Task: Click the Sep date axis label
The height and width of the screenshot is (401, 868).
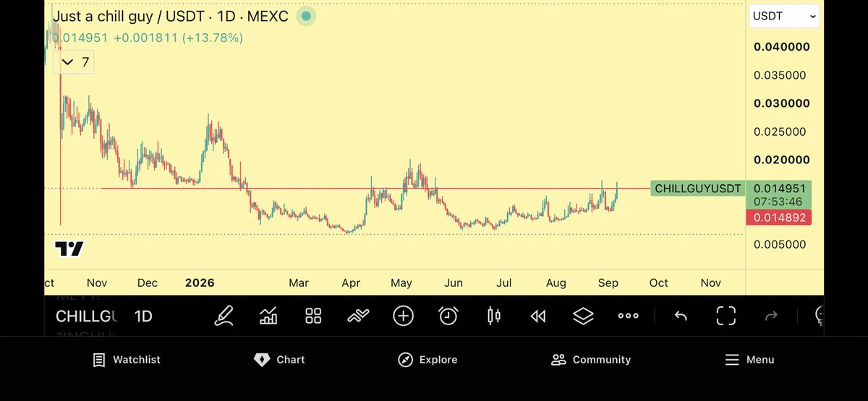Action: [608, 283]
